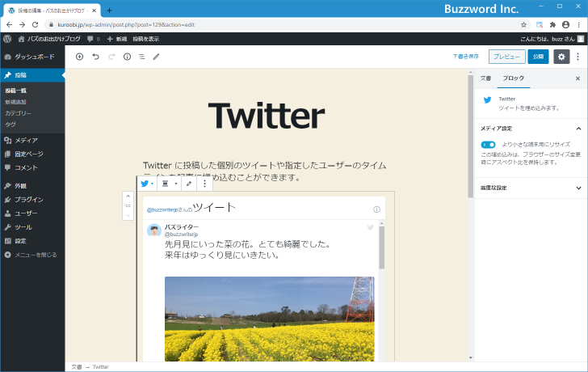
Task: Click Twitter bird icon in tweet
Action: tap(371, 227)
